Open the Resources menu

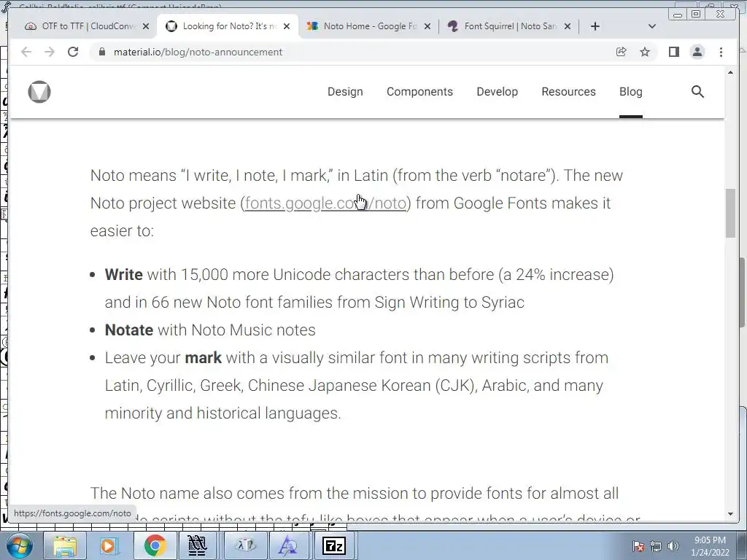click(569, 91)
